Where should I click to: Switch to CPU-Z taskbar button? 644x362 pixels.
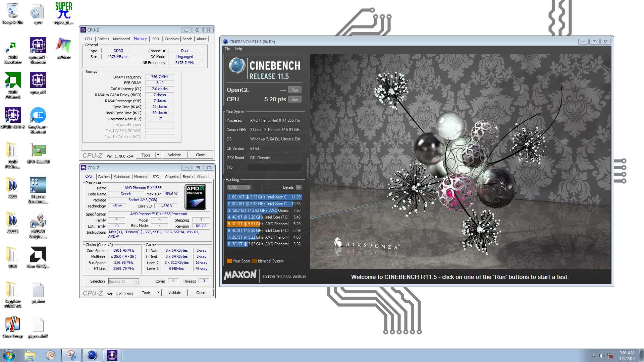coord(112,355)
